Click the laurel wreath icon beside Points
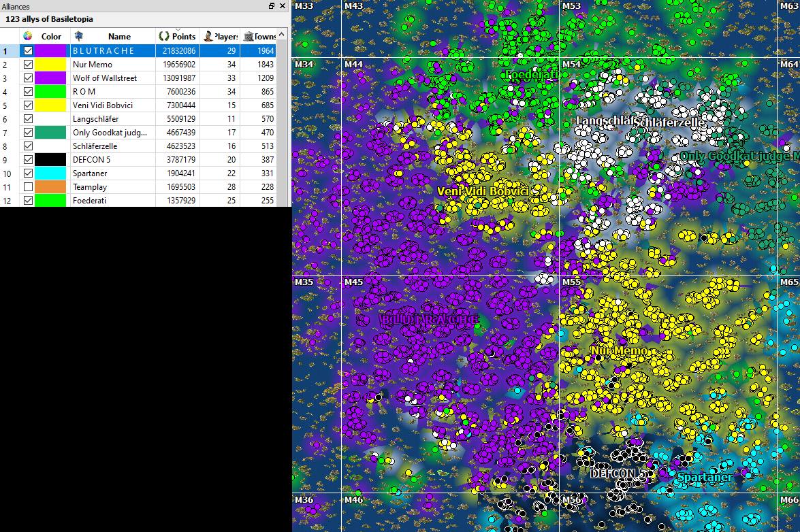The width and height of the screenshot is (800, 532). [x=164, y=36]
